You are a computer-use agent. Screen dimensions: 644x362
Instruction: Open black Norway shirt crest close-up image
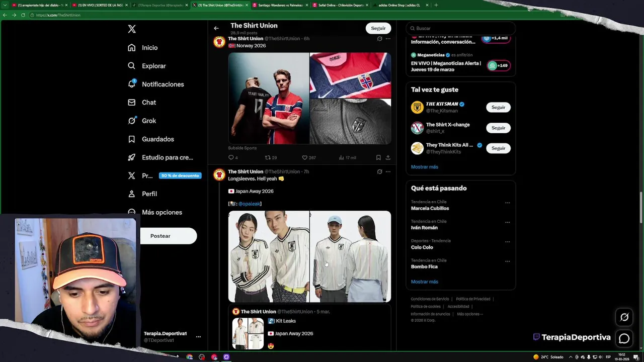[350, 122]
